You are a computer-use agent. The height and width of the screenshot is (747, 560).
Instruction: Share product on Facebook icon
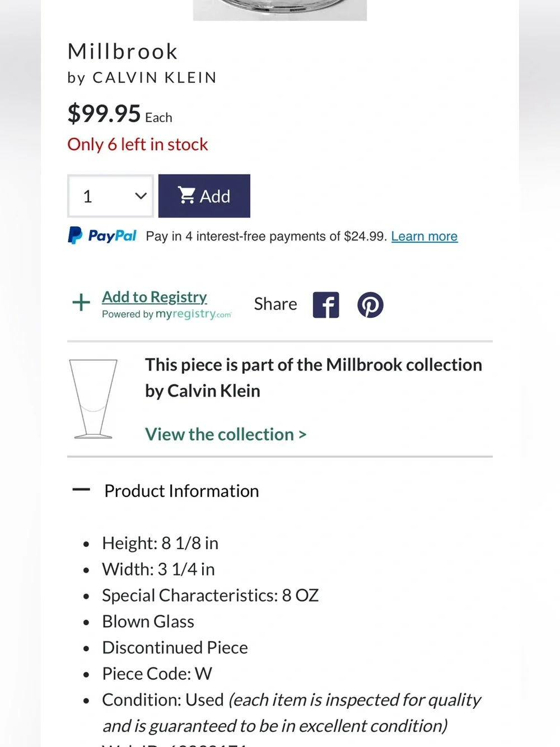click(x=326, y=305)
